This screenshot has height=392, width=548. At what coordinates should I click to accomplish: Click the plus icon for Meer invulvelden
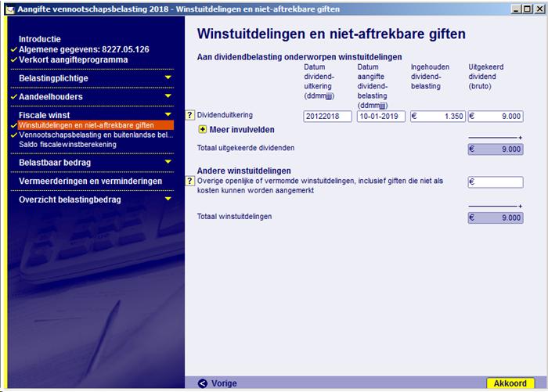point(202,130)
